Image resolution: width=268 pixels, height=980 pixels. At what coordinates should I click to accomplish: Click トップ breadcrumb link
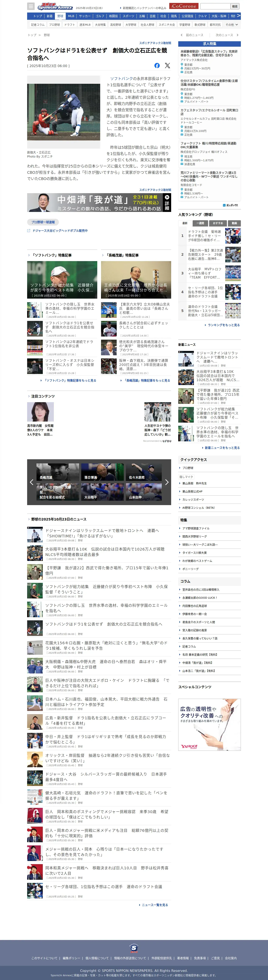(x=32, y=35)
